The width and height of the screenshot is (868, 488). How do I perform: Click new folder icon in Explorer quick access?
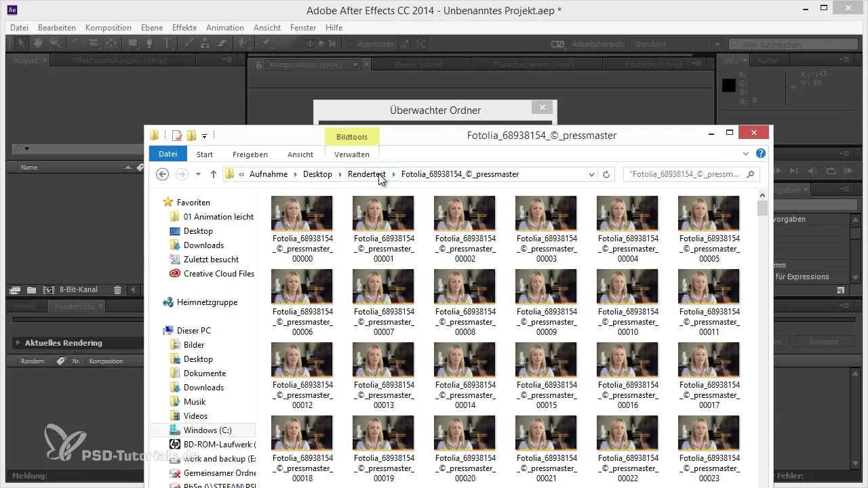point(192,135)
